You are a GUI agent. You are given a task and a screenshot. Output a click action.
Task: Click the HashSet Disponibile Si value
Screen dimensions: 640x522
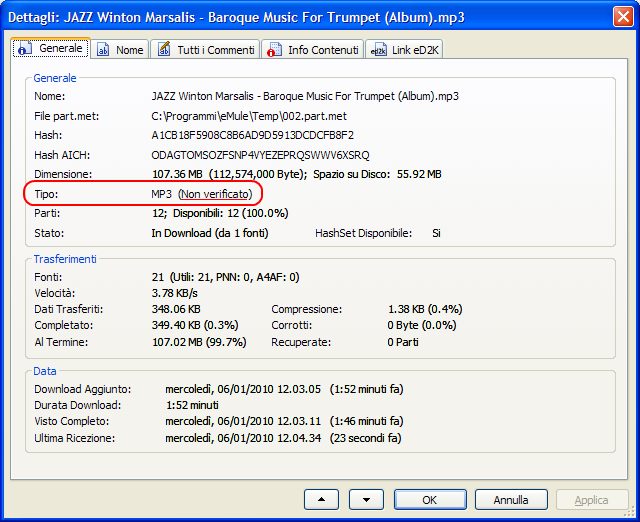436,233
